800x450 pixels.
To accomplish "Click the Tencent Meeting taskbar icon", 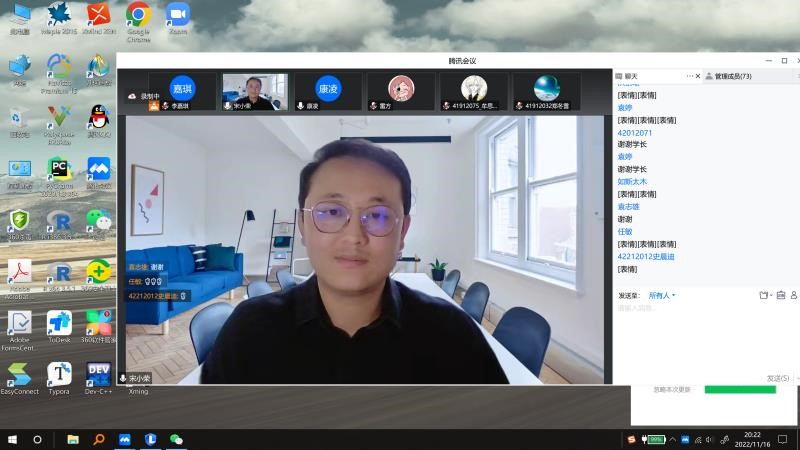I will (x=125, y=439).
